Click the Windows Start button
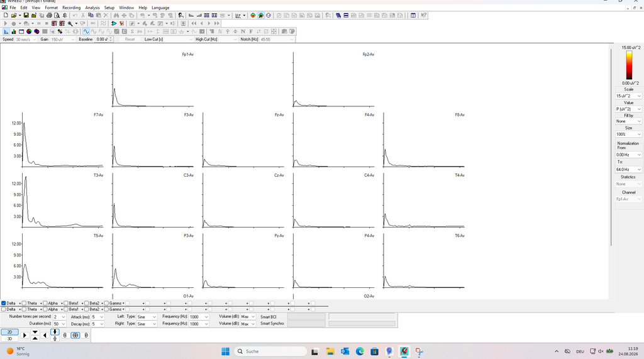The height and width of the screenshot is (359, 644). tap(226, 351)
